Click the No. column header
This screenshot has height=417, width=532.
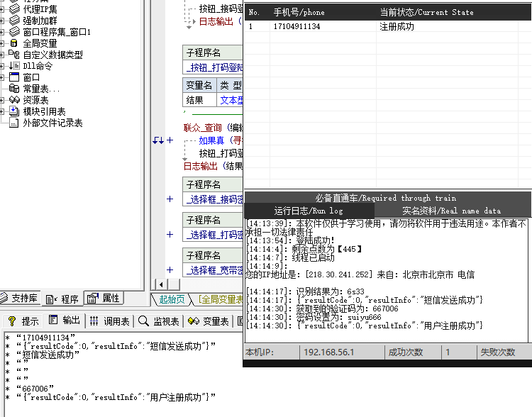point(257,13)
